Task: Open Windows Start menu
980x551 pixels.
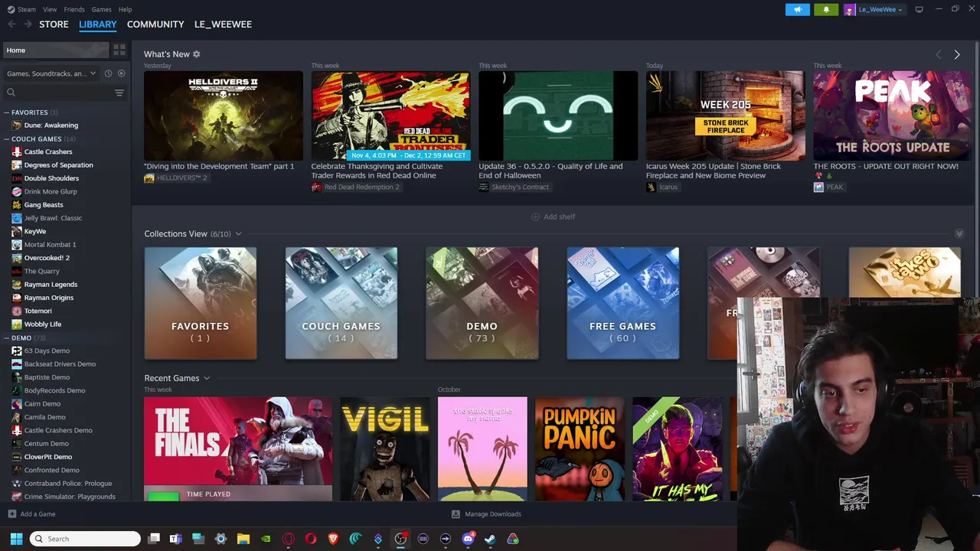Action: pyautogui.click(x=16, y=539)
